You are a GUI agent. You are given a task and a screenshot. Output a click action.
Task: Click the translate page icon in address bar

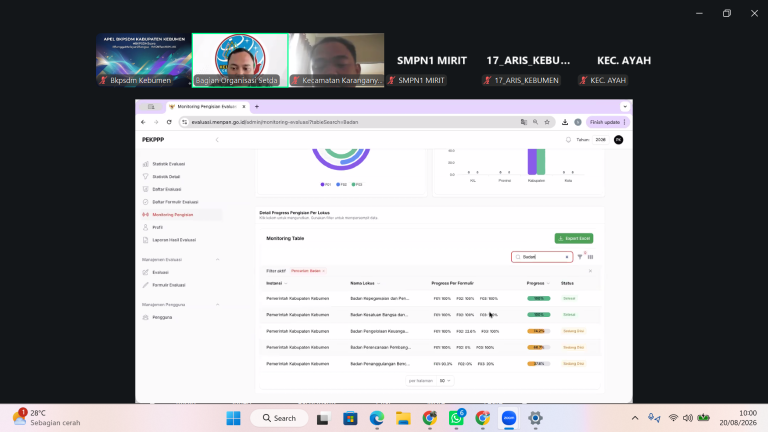(x=524, y=122)
